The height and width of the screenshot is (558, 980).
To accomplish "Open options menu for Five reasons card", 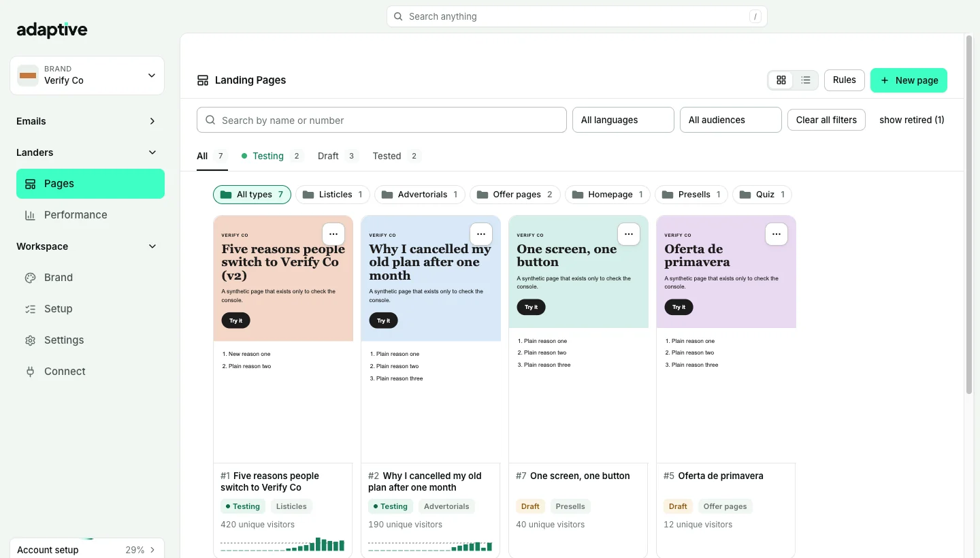I will tap(333, 234).
